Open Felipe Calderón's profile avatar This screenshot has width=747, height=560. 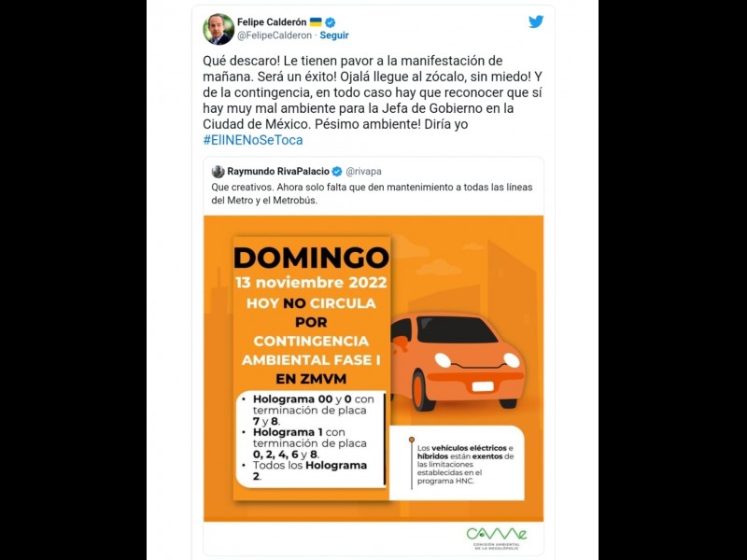(x=218, y=29)
